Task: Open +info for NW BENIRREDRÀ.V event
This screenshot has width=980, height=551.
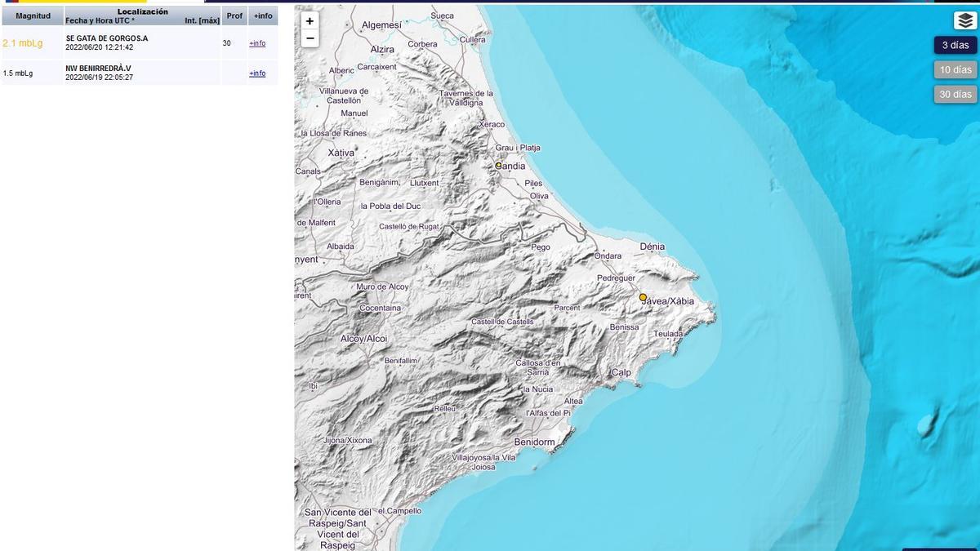Action: tap(257, 73)
